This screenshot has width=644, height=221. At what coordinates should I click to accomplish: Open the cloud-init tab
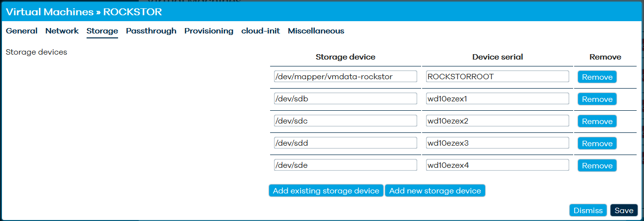pos(261,31)
